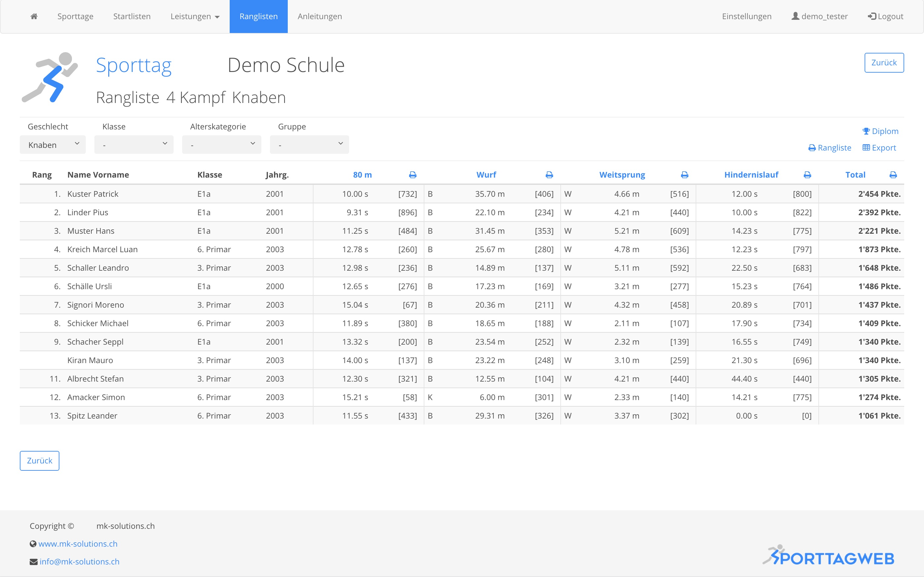This screenshot has width=924, height=577.
Task: Expand the Klasse filter dropdown
Action: point(134,145)
